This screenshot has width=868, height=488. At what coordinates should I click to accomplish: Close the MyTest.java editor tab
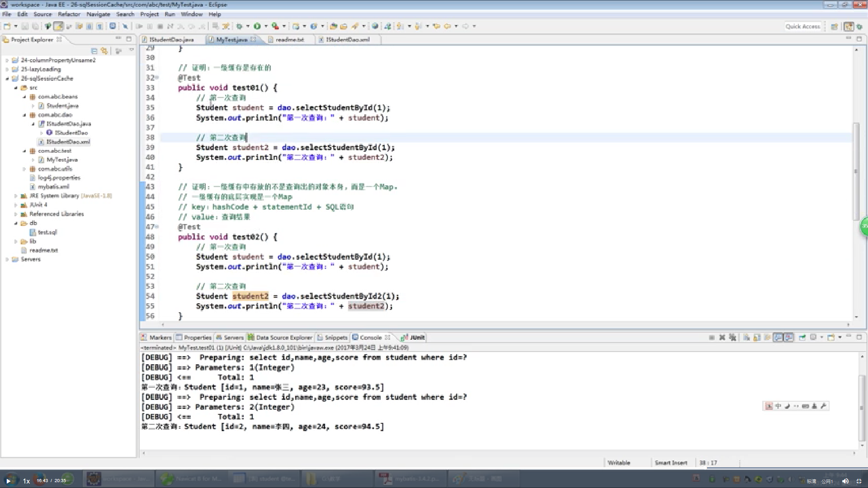tap(253, 39)
